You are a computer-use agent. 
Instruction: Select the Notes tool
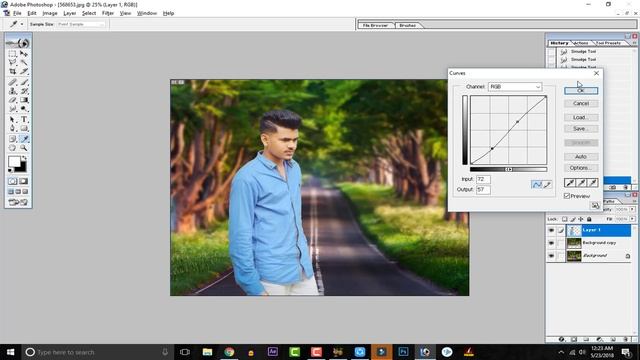(13, 139)
